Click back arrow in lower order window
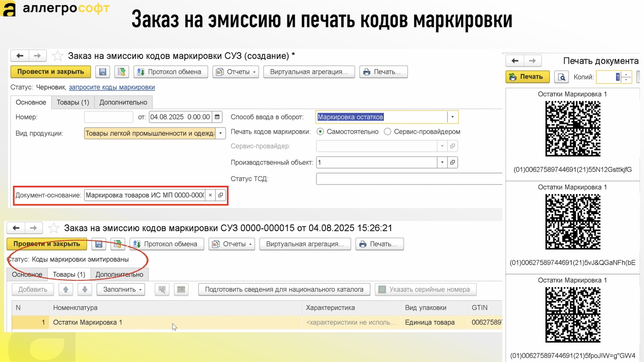644x362 pixels. tap(16, 228)
